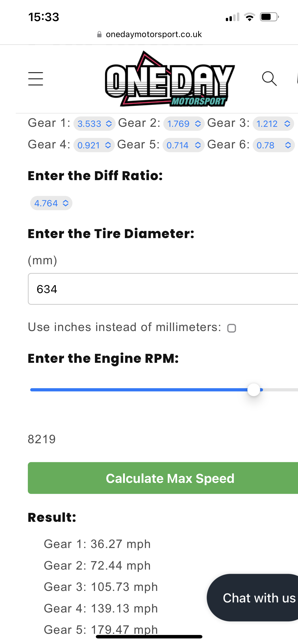The image size is (298, 644).
Task: Select the Gear 4 ratio field 0.921
Action: (x=89, y=145)
